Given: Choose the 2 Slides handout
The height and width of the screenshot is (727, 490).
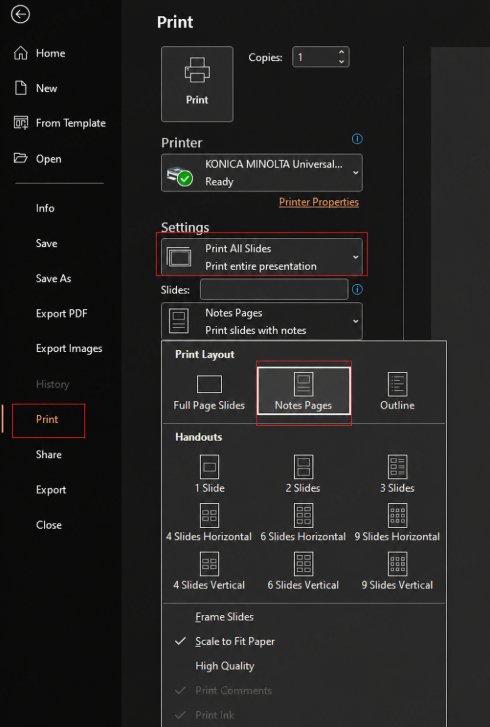Looking at the screenshot, I should point(303,473).
